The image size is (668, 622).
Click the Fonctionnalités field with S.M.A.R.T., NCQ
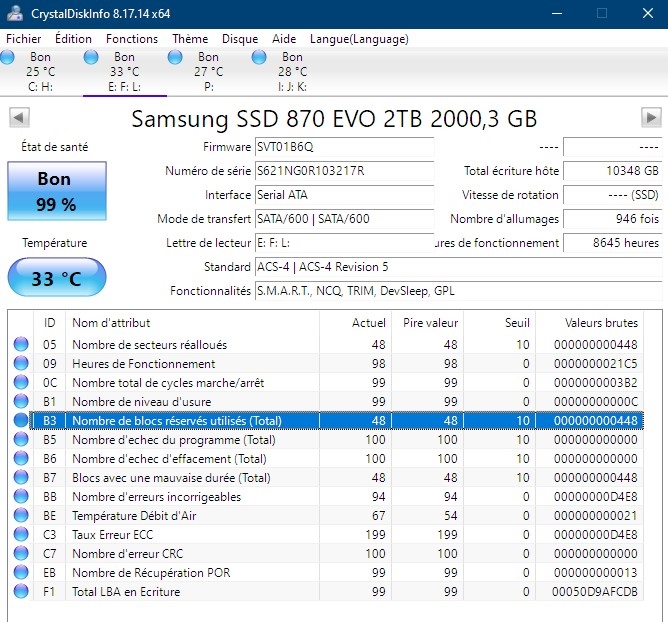coord(458,291)
